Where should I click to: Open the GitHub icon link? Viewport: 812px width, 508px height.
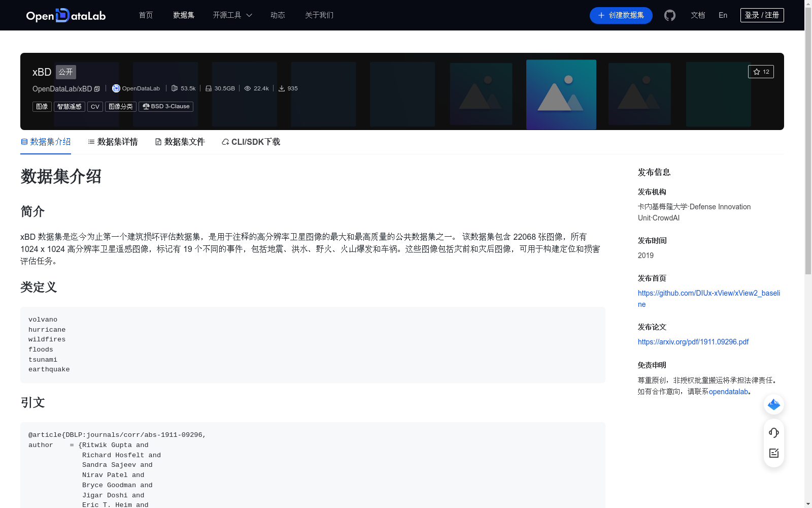[670, 15]
